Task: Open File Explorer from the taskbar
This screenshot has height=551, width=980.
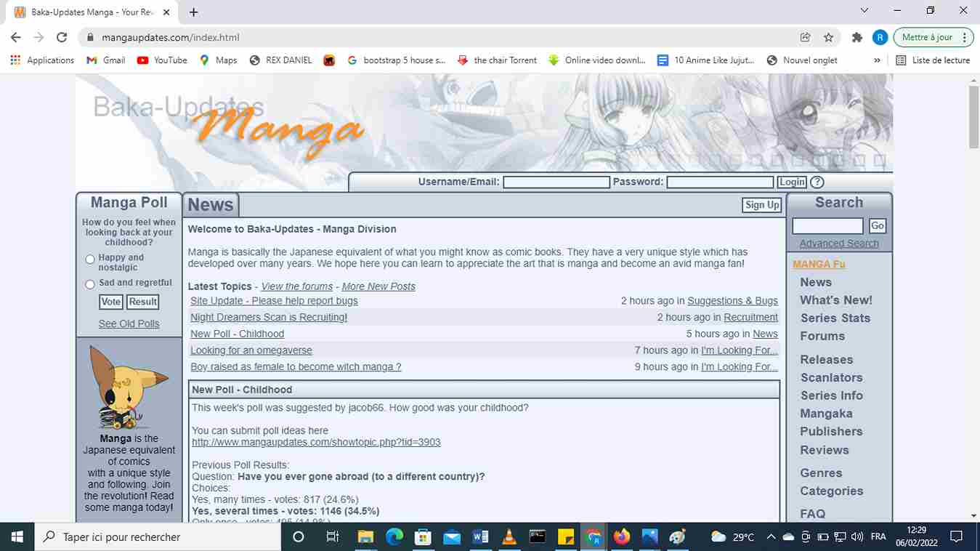Action: click(366, 537)
